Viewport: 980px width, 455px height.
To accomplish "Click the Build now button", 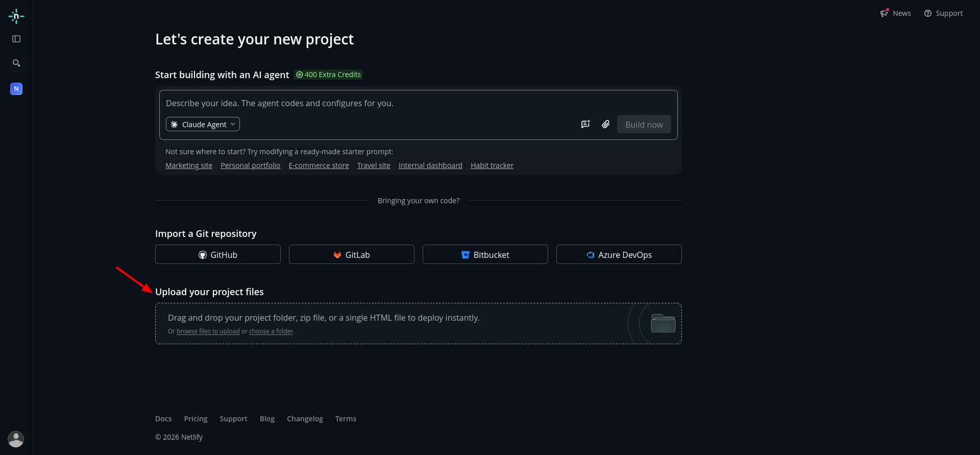I will tap(644, 124).
